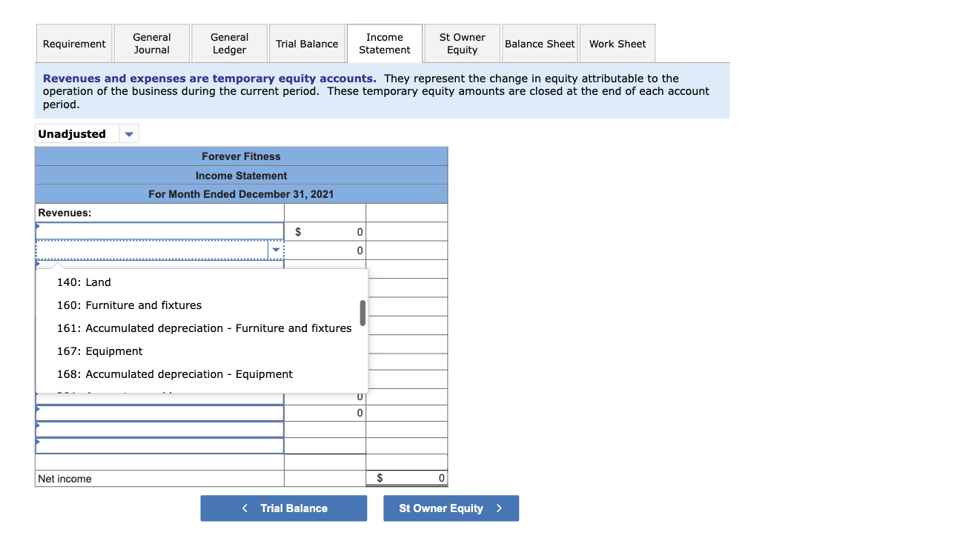Open the General Journal tab
This screenshot has width=980, height=538.
click(x=151, y=43)
